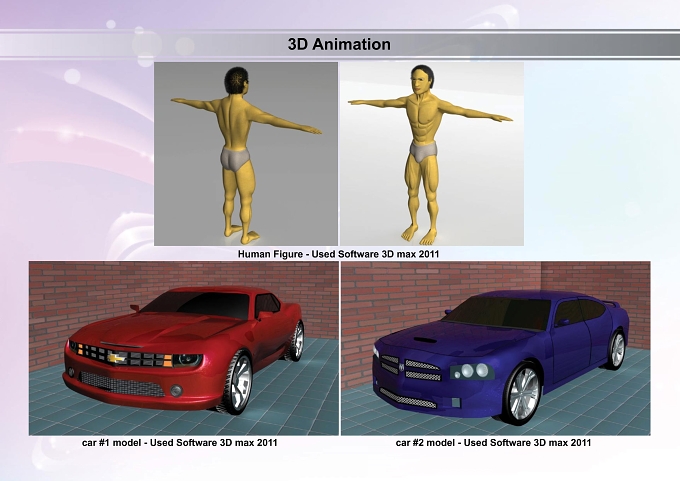This screenshot has width=680, height=481.
Task: Click the Chevrolet bowtie logo on red car
Action: (x=116, y=358)
